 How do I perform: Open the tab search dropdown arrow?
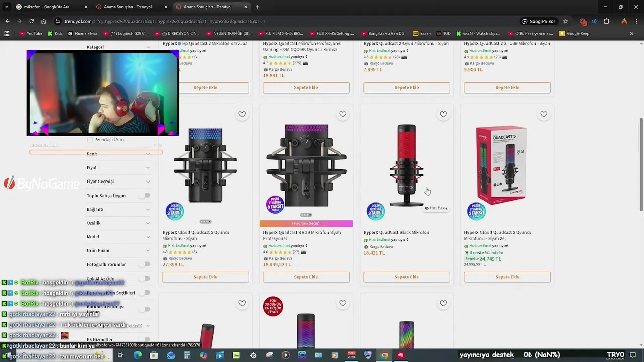point(7,7)
